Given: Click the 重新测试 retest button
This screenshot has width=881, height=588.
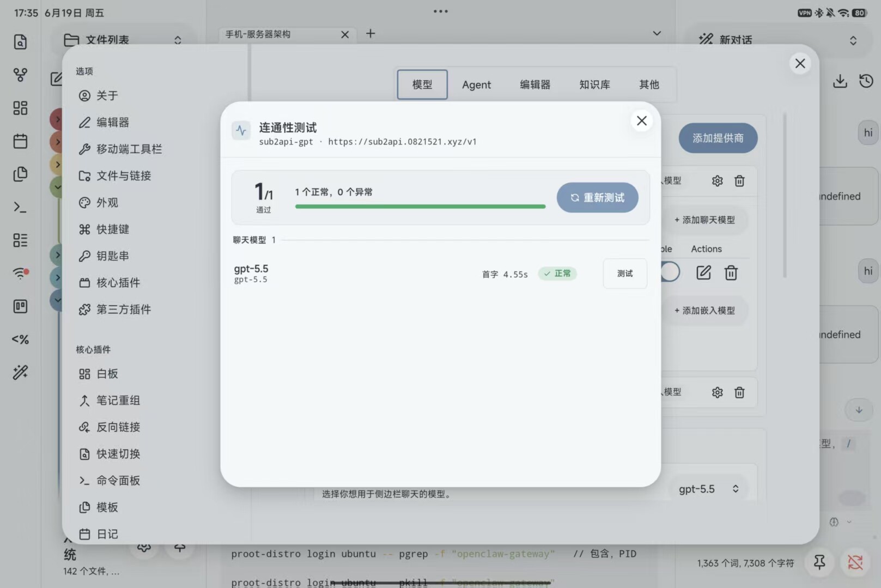Looking at the screenshot, I should tap(597, 197).
